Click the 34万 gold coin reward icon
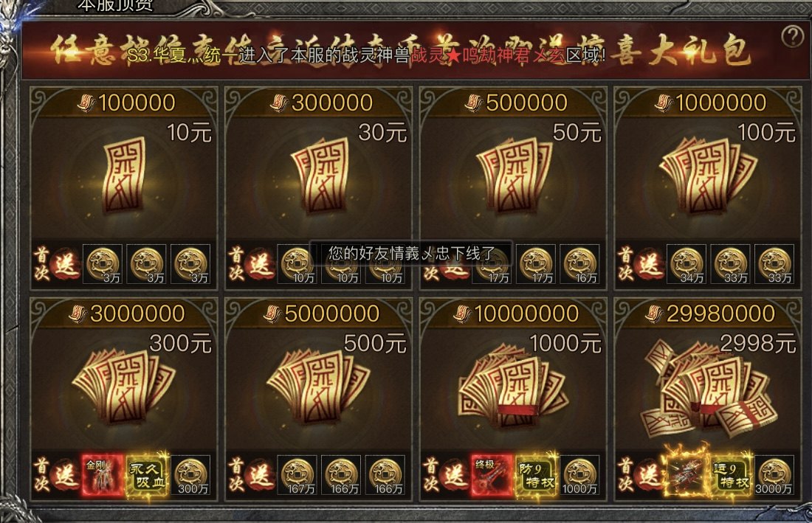Screen dimensions: 812x523 click(687, 264)
